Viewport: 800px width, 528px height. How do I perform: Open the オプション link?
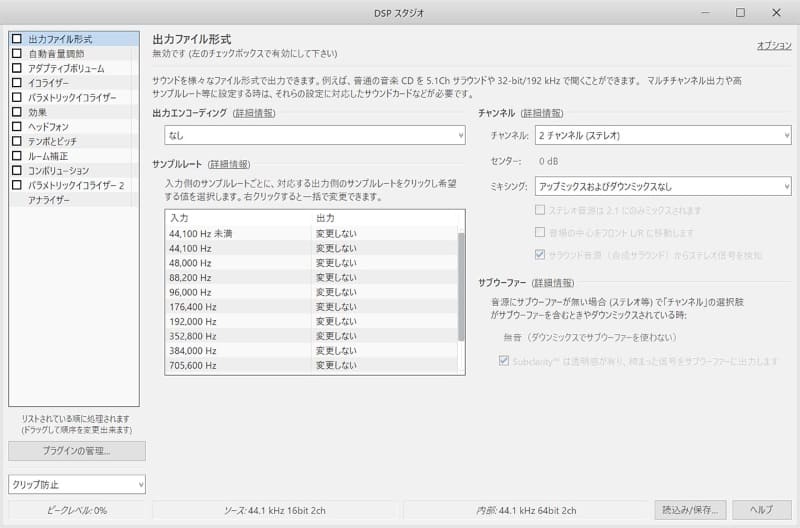click(774, 45)
